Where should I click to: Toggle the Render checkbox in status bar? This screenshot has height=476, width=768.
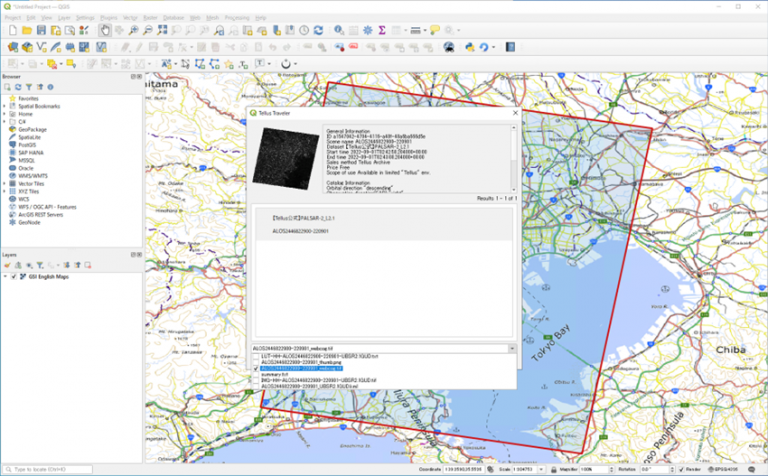pyautogui.click(x=681, y=470)
